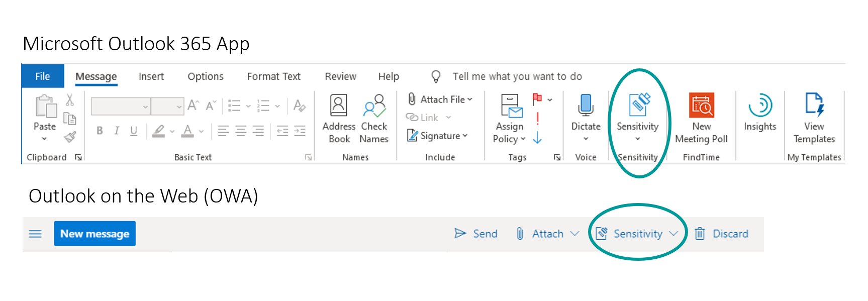The width and height of the screenshot is (868, 301).
Task: Toggle Low Importance blue down arrow
Action: (537, 138)
